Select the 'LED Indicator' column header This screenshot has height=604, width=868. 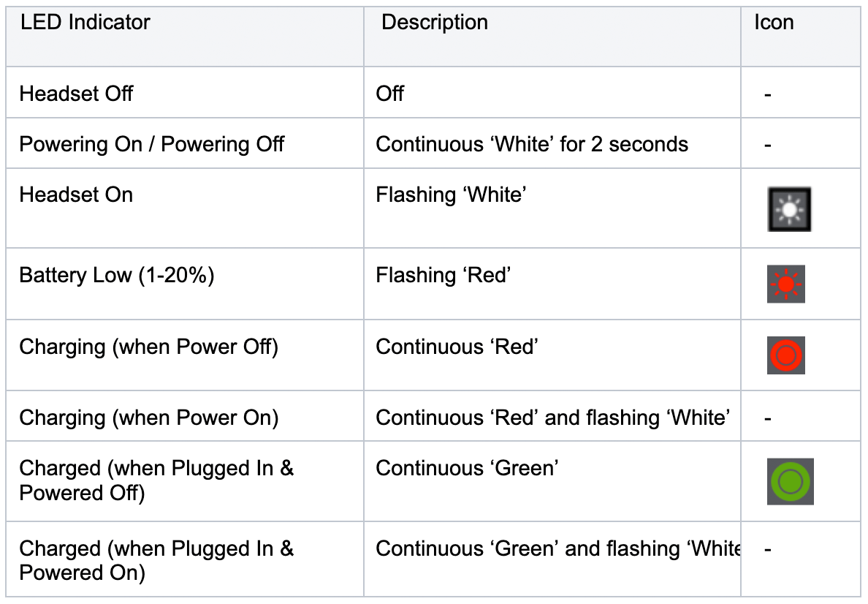tap(85, 22)
